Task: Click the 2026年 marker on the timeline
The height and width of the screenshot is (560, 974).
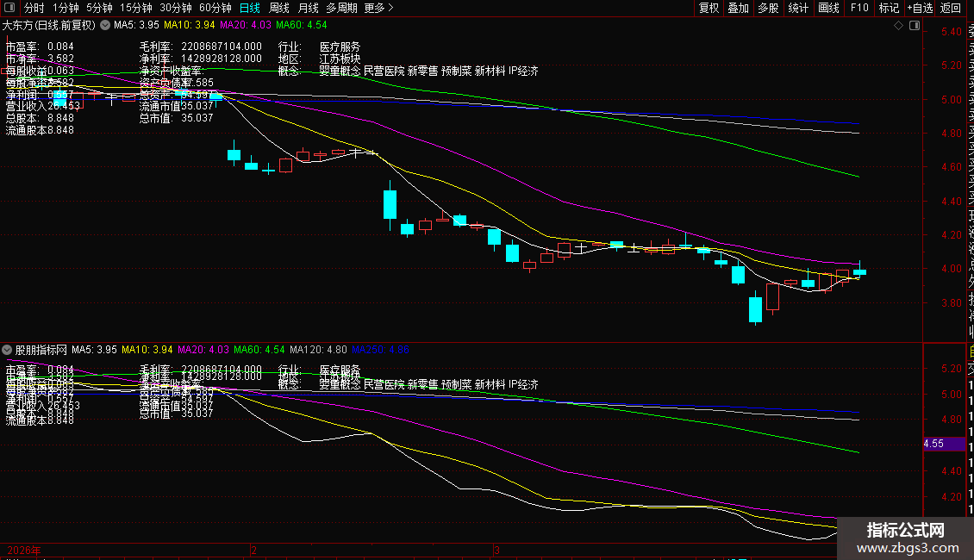Action: pyautogui.click(x=23, y=550)
